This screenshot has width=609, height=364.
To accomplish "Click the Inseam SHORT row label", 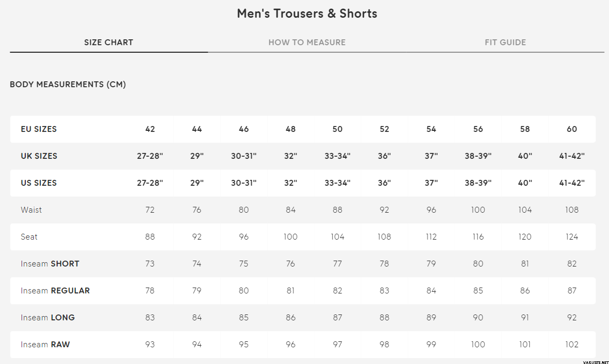I will click(x=50, y=264).
